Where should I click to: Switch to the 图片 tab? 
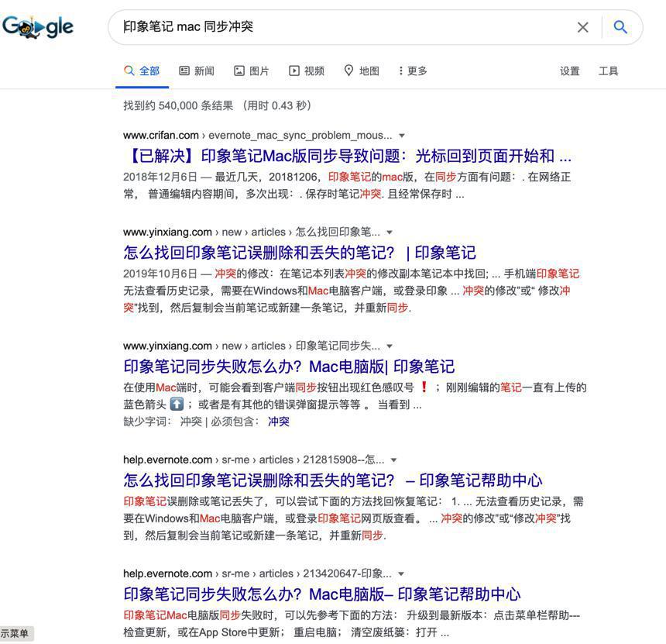tap(252, 71)
